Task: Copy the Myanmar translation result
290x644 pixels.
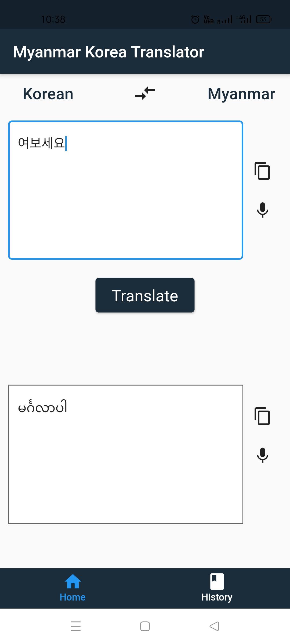Action: (x=262, y=416)
